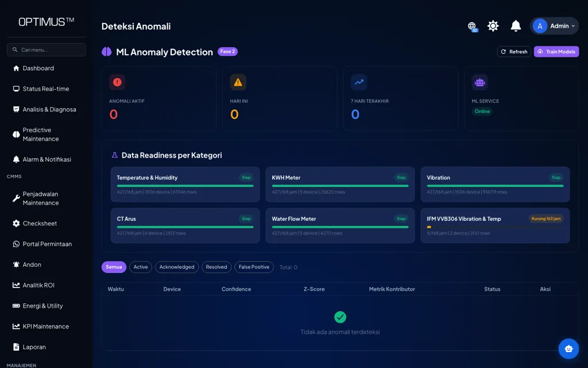Image resolution: width=588 pixels, height=368 pixels.
Task: Click the OPTIMUS logo
Action: click(46, 22)
